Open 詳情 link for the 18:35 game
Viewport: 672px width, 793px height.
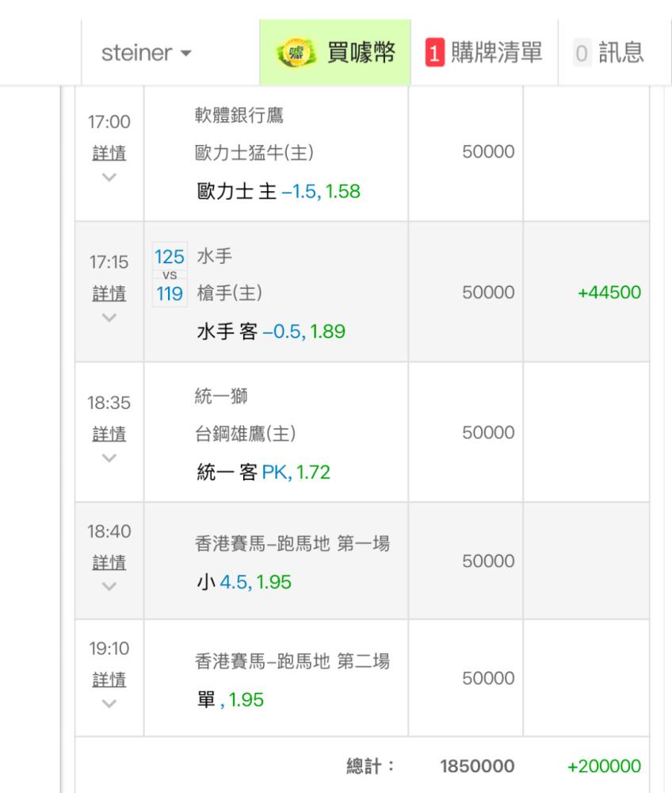(x=109, y=434)
